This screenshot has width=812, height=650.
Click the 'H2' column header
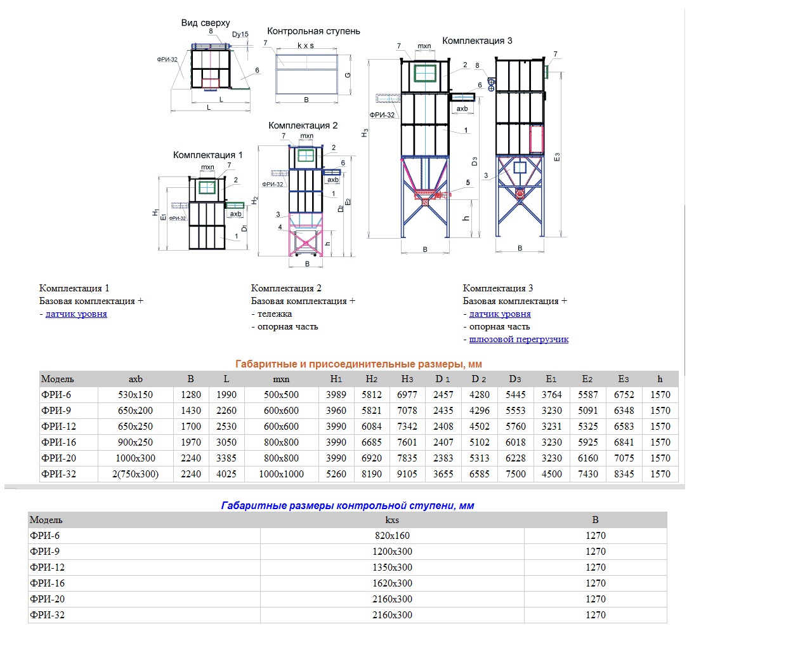372,379
